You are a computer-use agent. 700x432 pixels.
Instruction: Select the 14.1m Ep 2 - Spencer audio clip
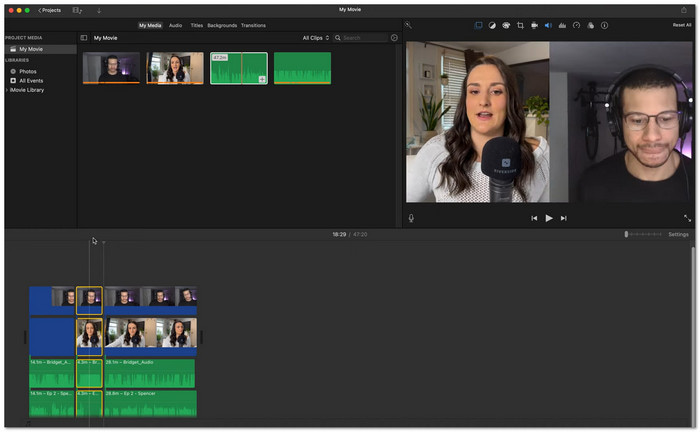coord(52,404)
